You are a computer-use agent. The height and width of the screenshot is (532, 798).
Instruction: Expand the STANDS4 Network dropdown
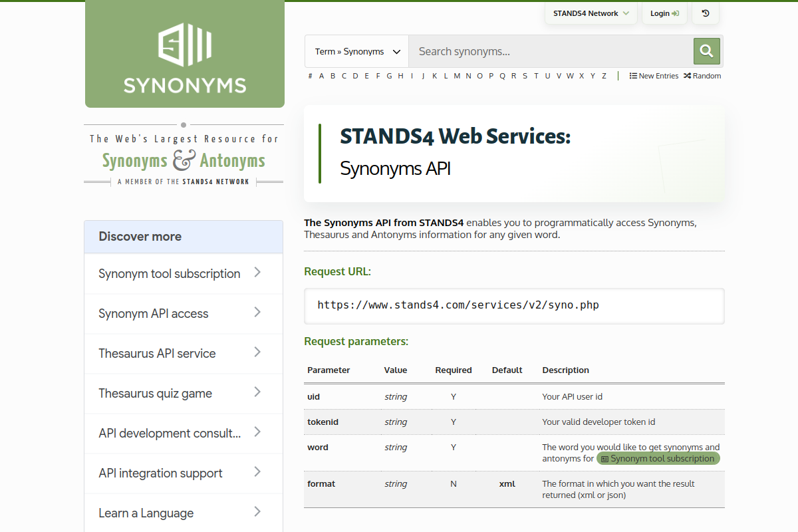(591, 13)
